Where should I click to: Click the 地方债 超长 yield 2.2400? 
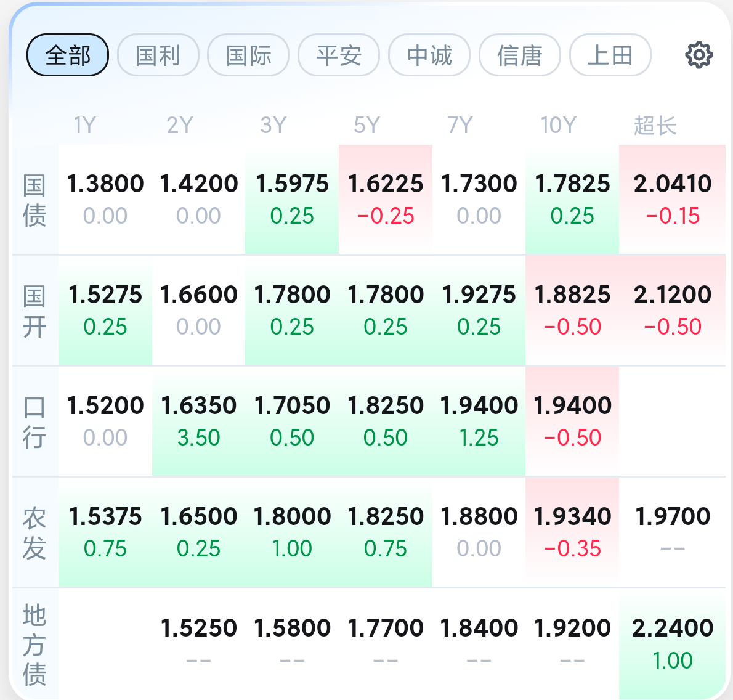click(672, 644)
